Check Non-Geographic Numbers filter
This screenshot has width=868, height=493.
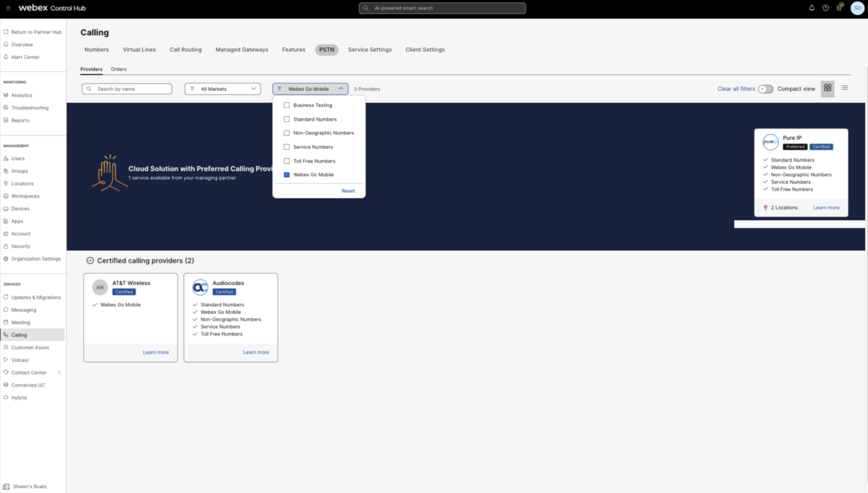[x=286, y=133]
